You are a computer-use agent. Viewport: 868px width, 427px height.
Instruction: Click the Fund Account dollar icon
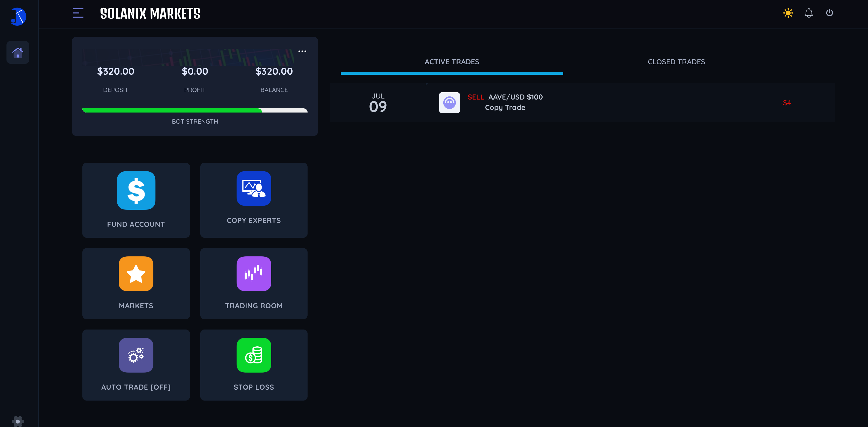pyautogui.click(x=136, y=190)
